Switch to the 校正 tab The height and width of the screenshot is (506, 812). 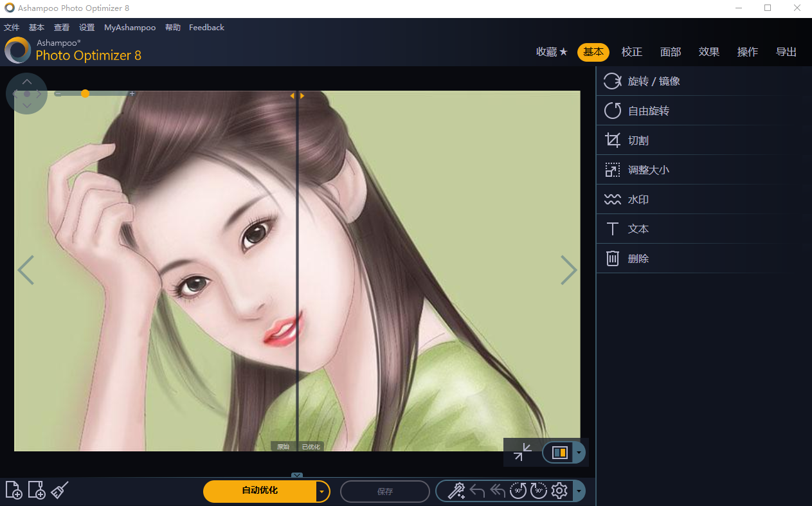pos(632,52)
